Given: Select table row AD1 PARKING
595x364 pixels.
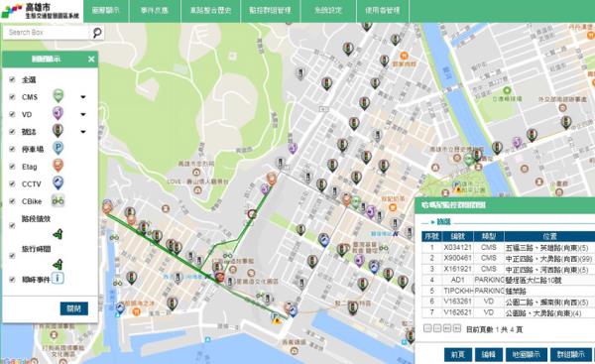Looking at the screenshot, I should point(508,280).
